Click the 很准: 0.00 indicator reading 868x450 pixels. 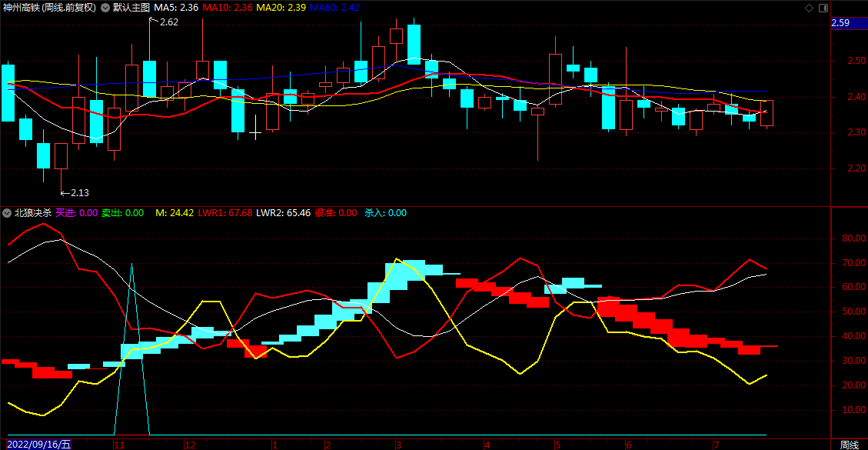(x=336, y=213)
